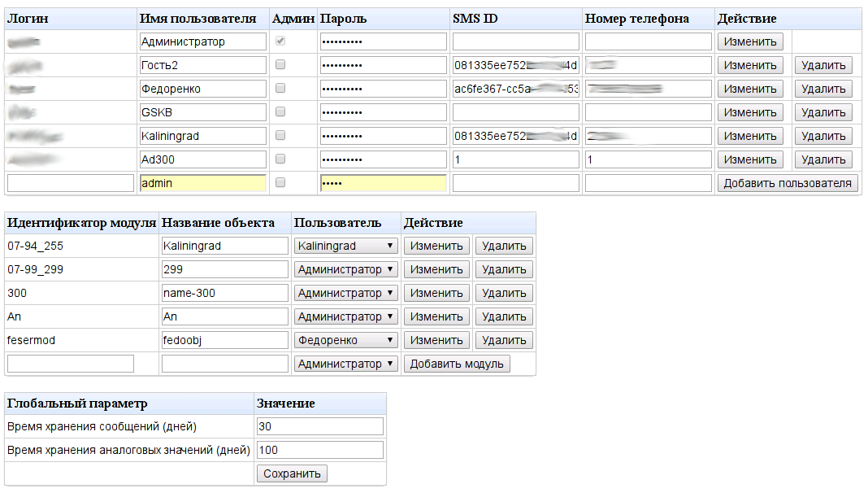Open user dropdown for module 07-94_255

point(345,246)
